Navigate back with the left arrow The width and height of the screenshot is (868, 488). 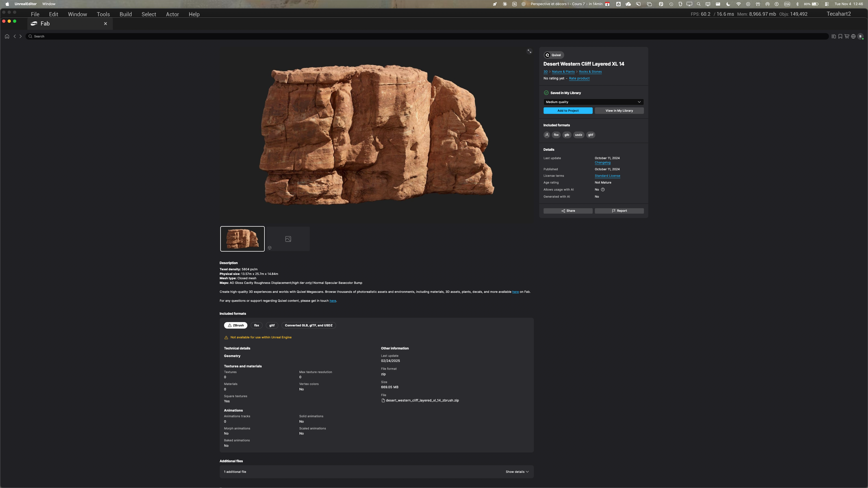(15, 36)
